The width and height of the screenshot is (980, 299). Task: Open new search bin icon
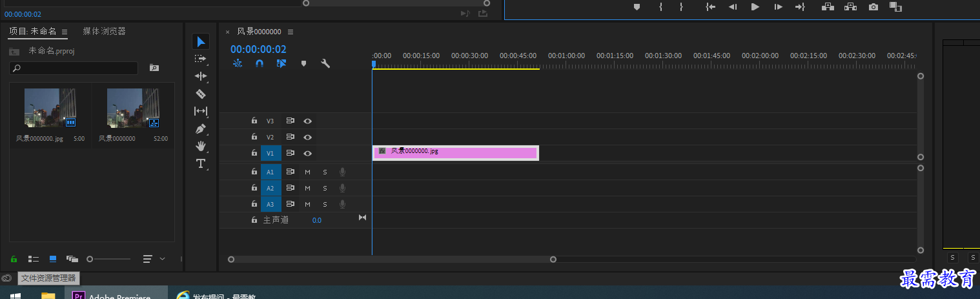154,67
